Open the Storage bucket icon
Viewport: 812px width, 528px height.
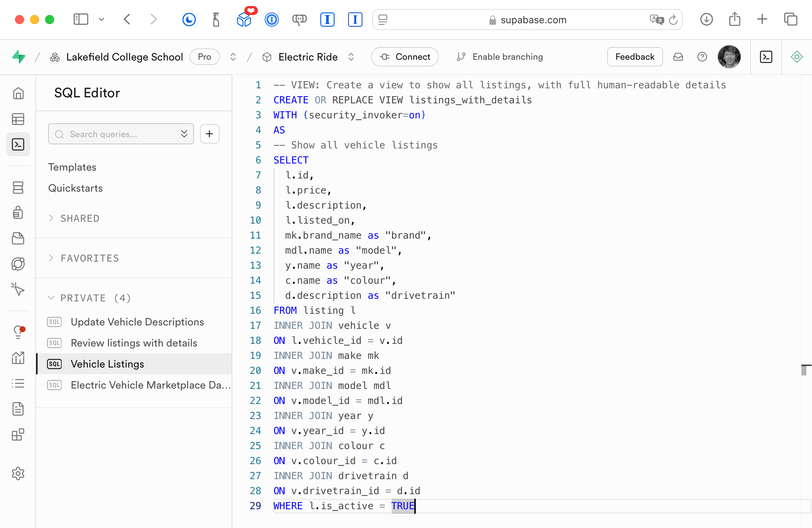(x=18, y=238)
